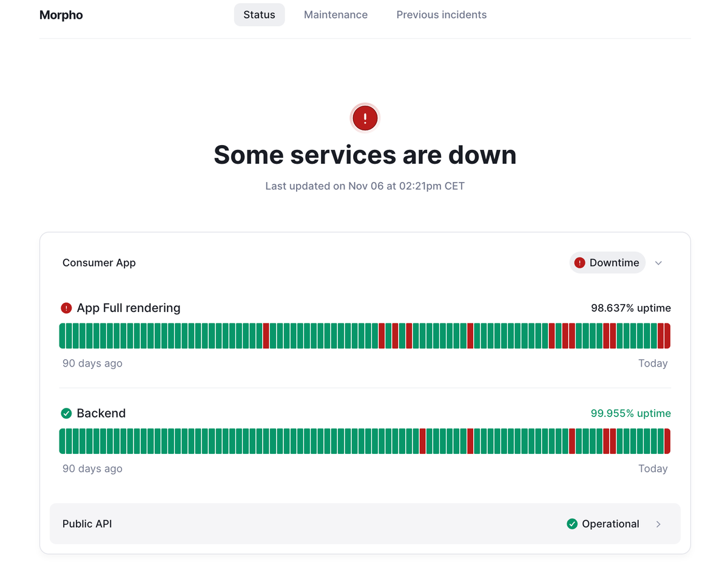Click the large red alert icon above headline
728x562 pixels.
click(365, 118)
